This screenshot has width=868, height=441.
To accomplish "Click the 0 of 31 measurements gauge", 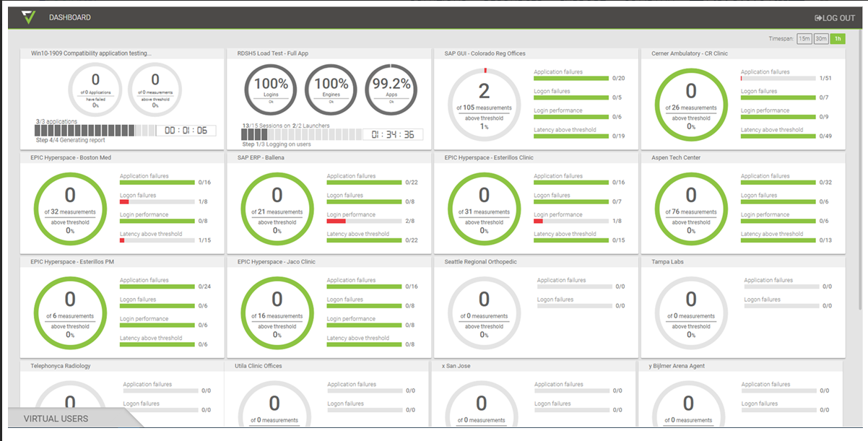I will coord(484,208).
